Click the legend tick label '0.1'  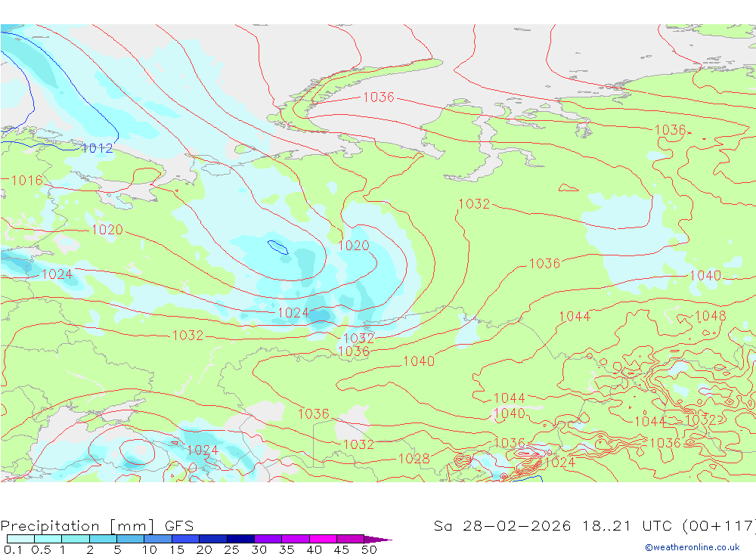(x=13, y=549)
